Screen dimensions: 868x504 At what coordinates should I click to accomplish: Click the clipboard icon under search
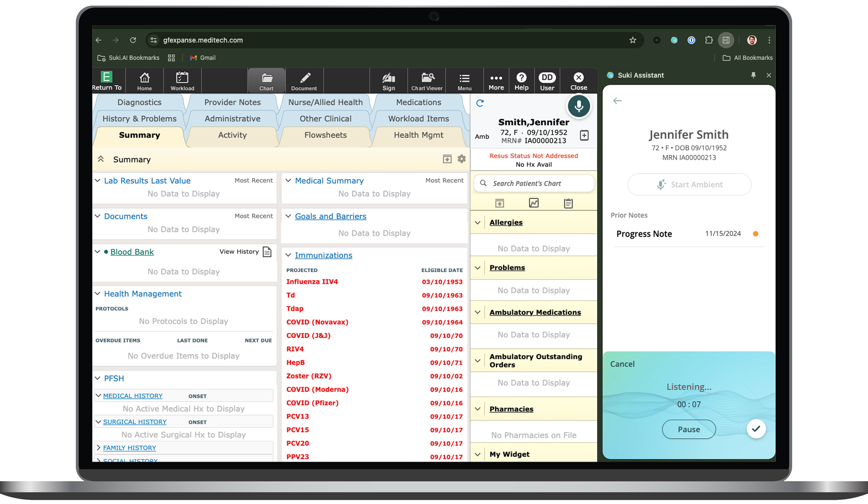coord(568,203)
